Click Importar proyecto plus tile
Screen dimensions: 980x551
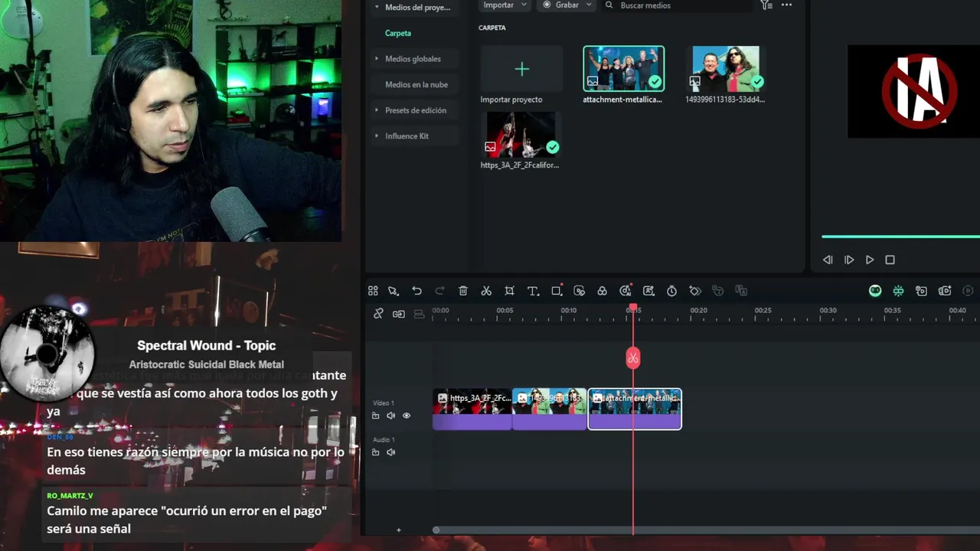point(521,70)
